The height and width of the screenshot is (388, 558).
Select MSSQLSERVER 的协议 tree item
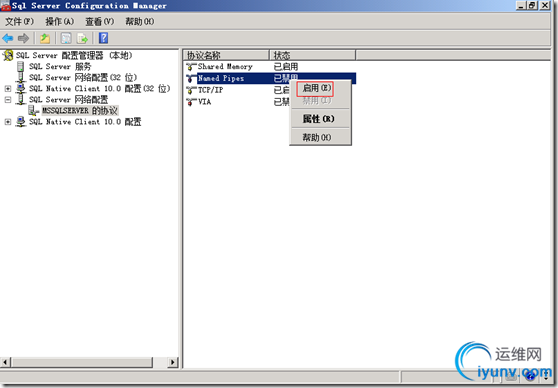[x=80, y=111]
